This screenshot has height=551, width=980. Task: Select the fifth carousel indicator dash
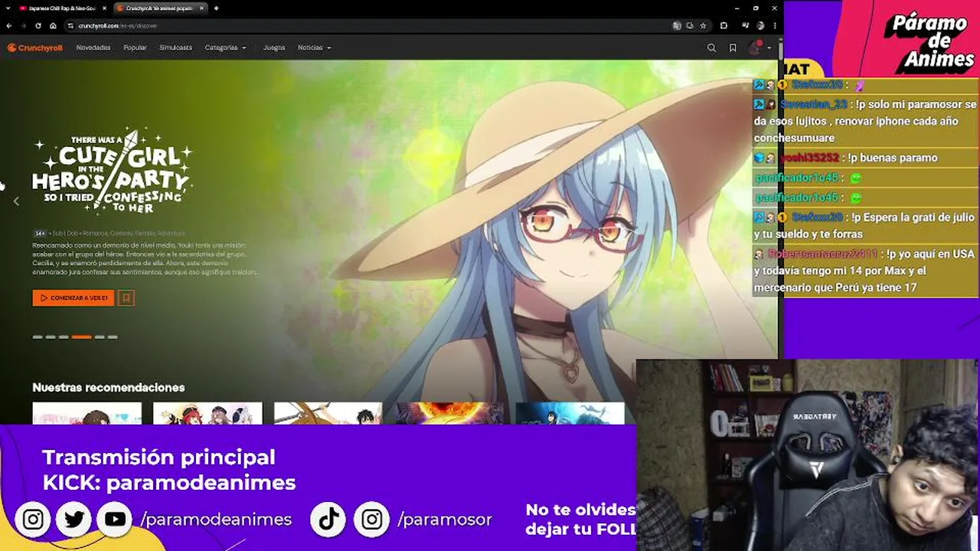100,337
